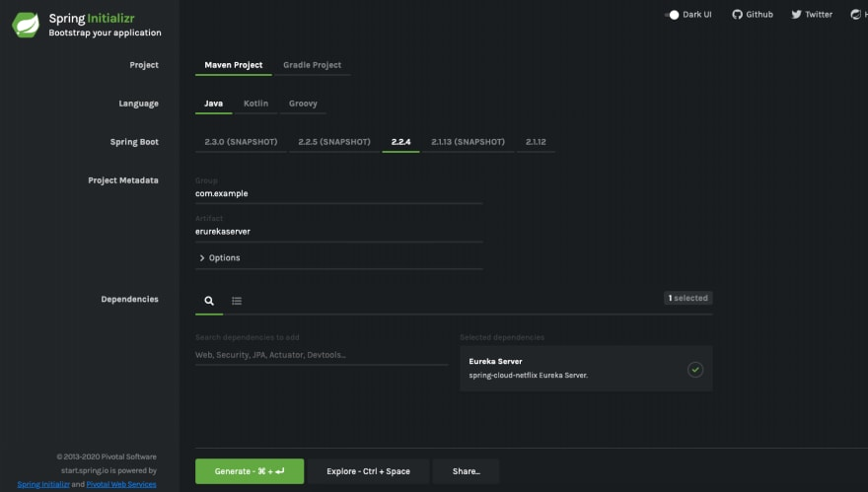Edit the Group field com.example
The image size is (868, 492).
pyautogui.click(x=338, y=193)
